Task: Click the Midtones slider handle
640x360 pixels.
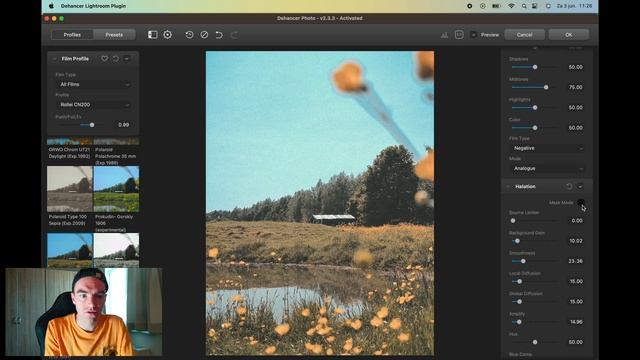Action: [546, 87]
